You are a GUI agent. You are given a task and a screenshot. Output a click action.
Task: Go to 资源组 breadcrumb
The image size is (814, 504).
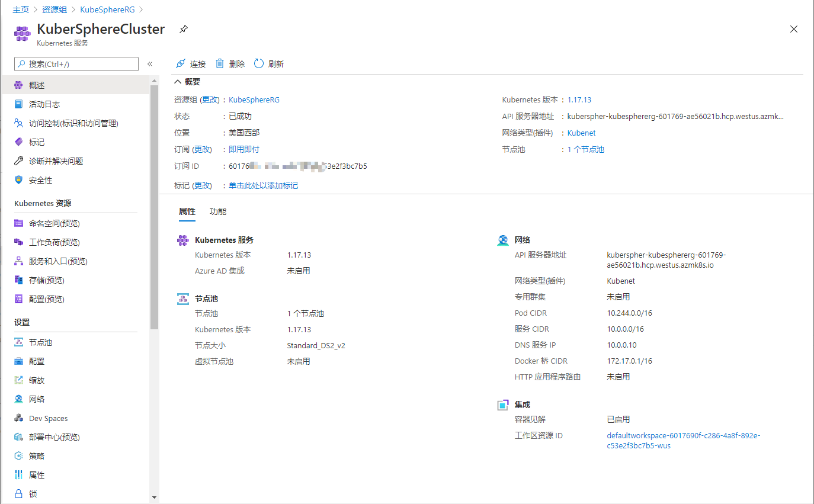55,9
